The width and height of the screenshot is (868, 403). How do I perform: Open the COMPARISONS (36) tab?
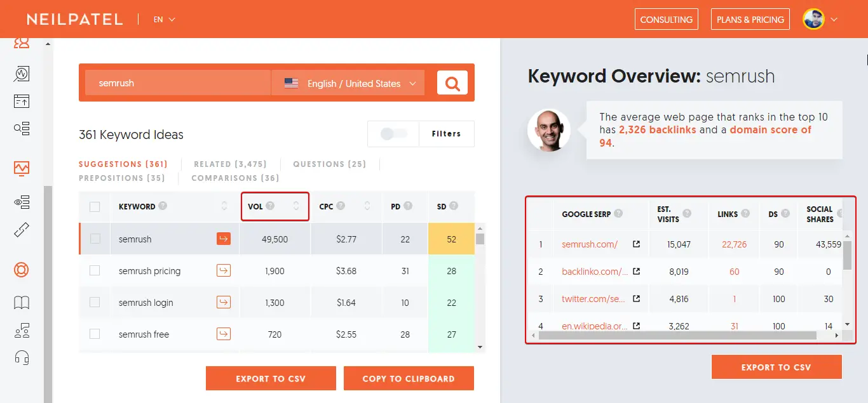coord(235,178)
